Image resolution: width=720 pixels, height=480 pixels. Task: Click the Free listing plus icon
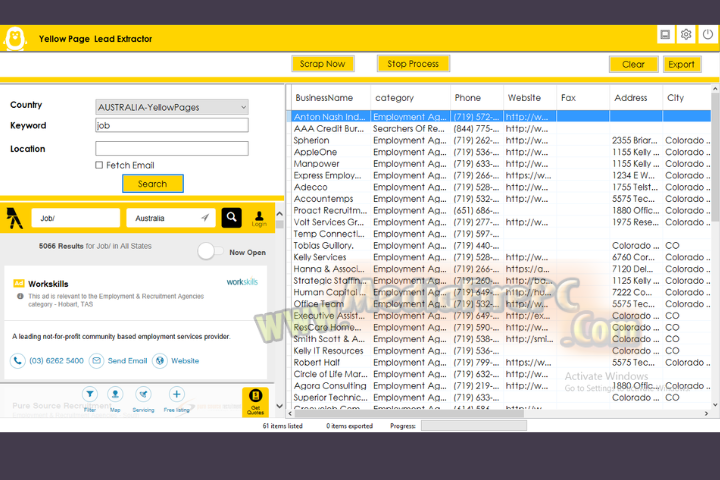pyautogui.click(x=176, y=394)
